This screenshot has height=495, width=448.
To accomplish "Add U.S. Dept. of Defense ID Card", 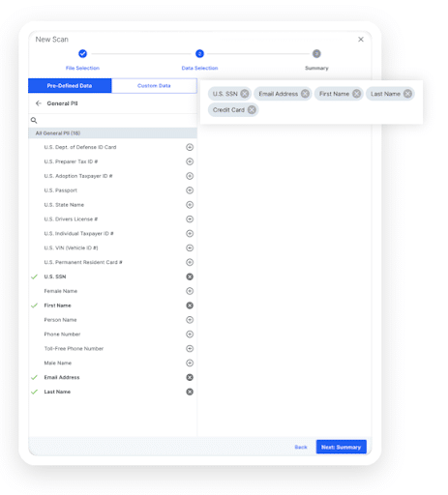I will pos(190,147).
